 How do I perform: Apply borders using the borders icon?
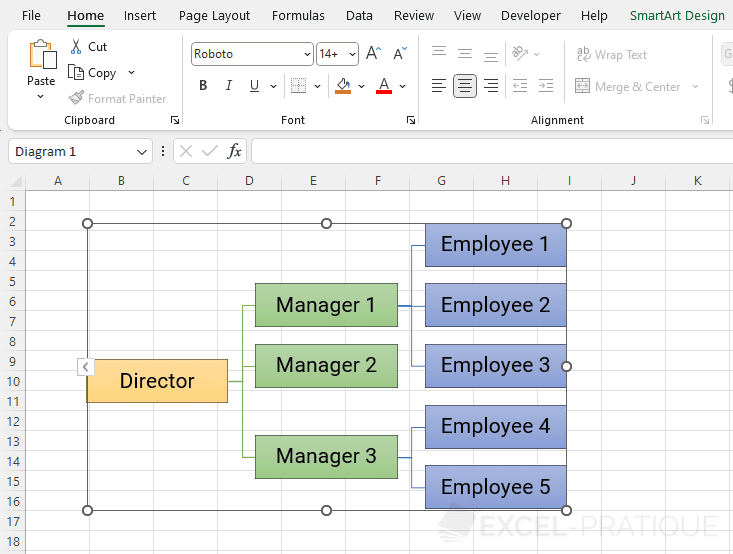(x=299, y=86)
